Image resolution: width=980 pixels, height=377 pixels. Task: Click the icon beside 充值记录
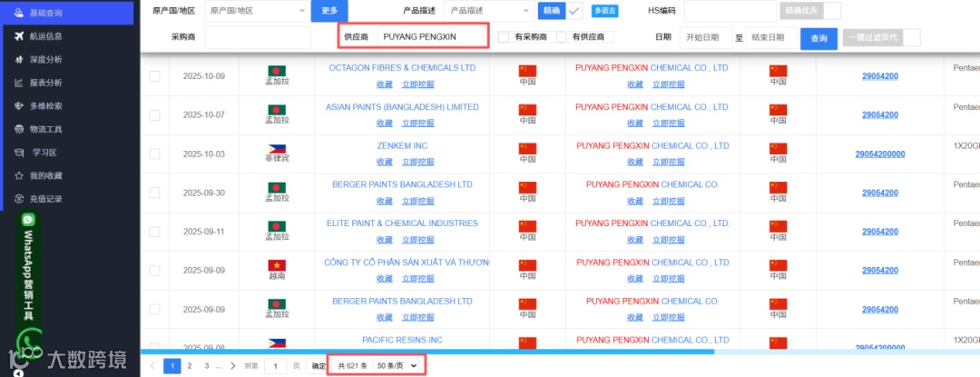(18, 199)
